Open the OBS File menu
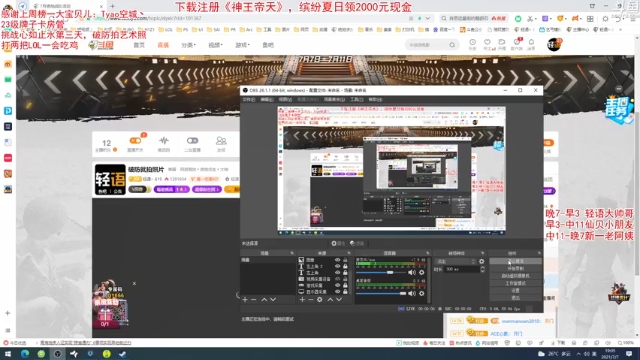 249,100
